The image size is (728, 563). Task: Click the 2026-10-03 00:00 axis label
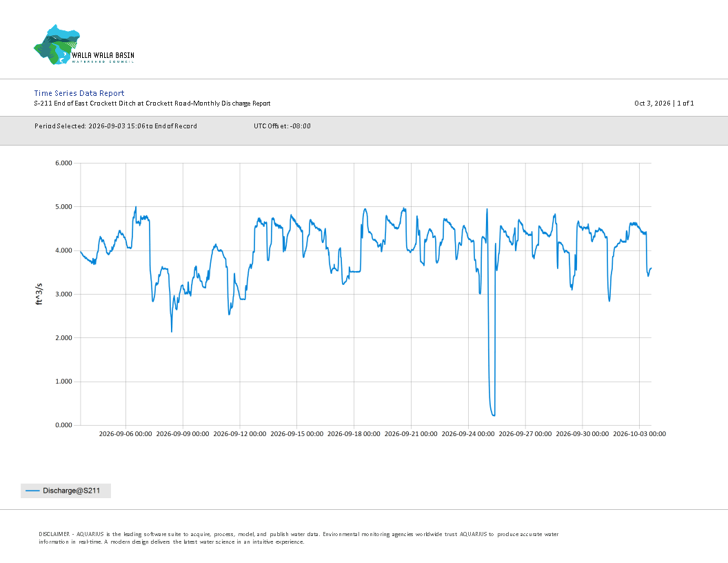click(x=639, y=433)
